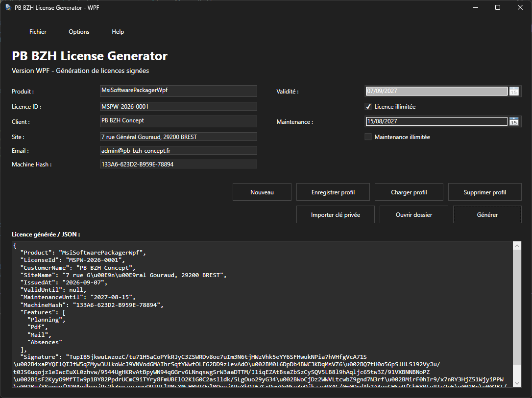Uncheck the Licence illimitée checkbox
Viewport: 532px width, 398px height.
pos(368,106)
